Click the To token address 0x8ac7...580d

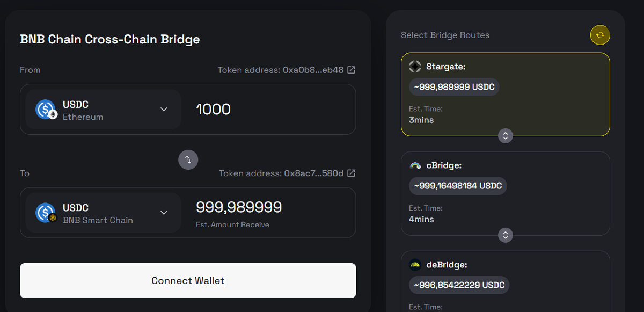pyautogui.click(x=313, y=173)
